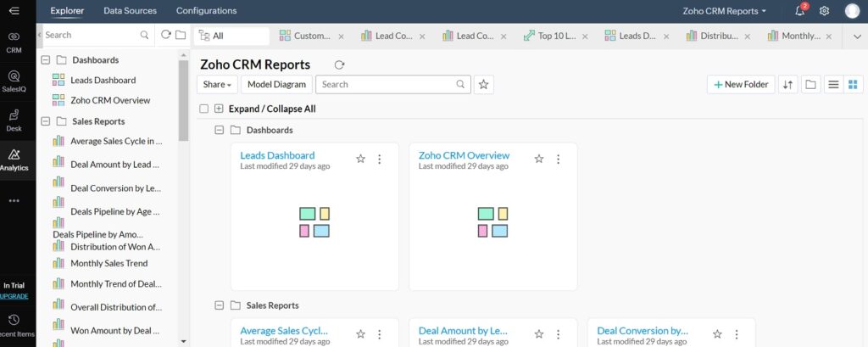The width and height of the screenshot is (868, 347).
Task: Open notifications bell
Action: 800,10
